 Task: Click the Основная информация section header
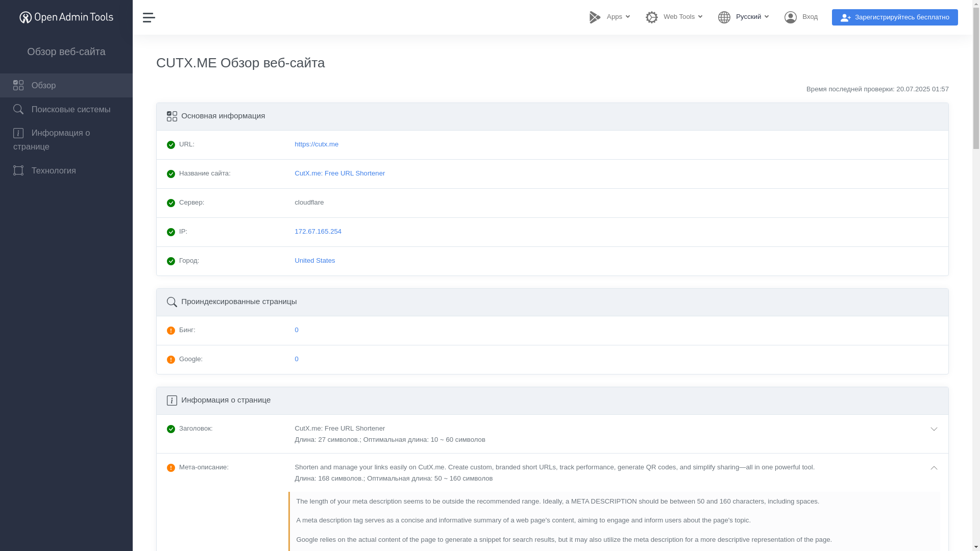click(x=552, y=116)
